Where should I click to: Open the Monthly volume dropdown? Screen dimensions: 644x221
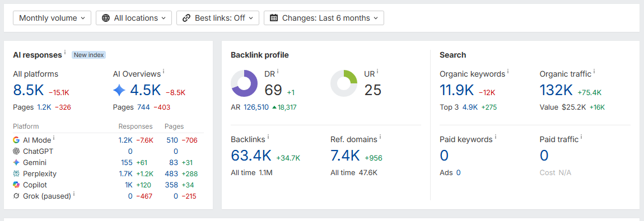[x=52, y=18]
